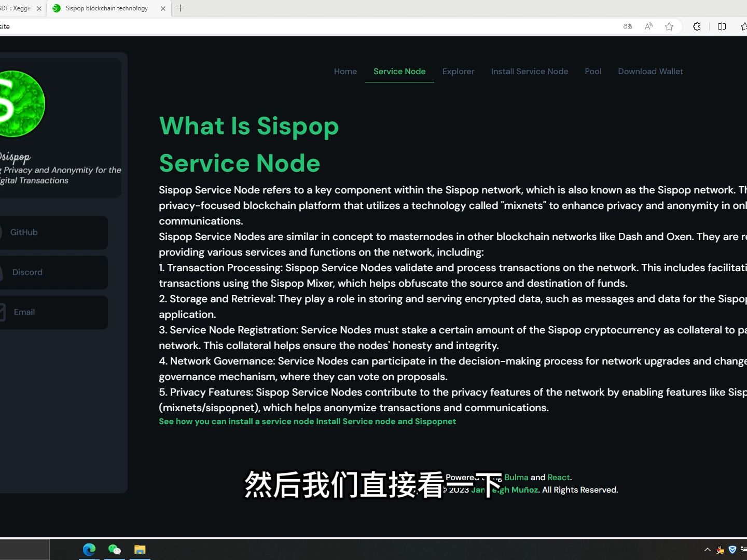747x560 pixels.
Task: Open the Discord sidebar button
Action: (53, 272)
